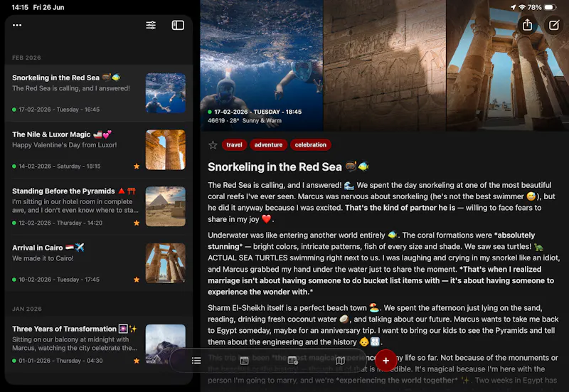Open the underwater snorkeling header photo
This screenshot has width=569, height=392.
click(262, 65)
